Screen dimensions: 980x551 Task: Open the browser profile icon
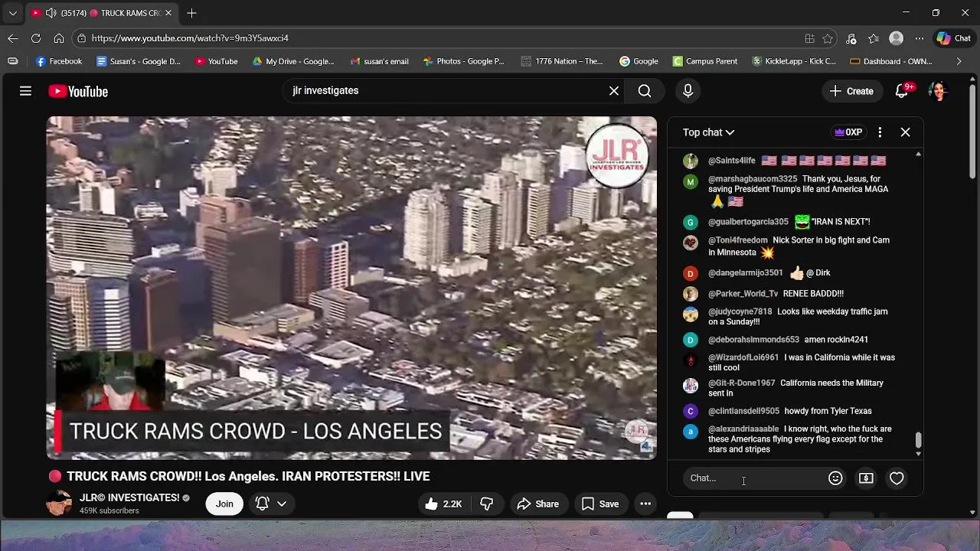[x=897, y=38]
